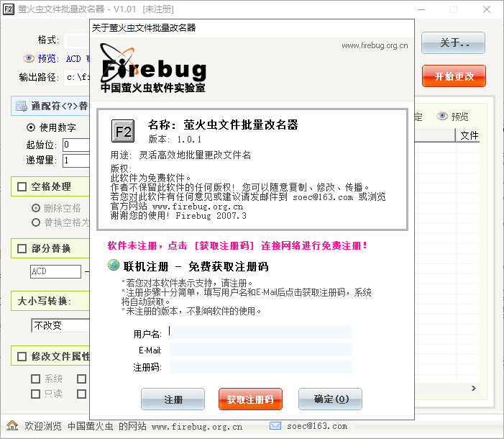
Task: Click the 联机注册 - 免费获取注册码 heading
Action: click(x=196, y=266)
